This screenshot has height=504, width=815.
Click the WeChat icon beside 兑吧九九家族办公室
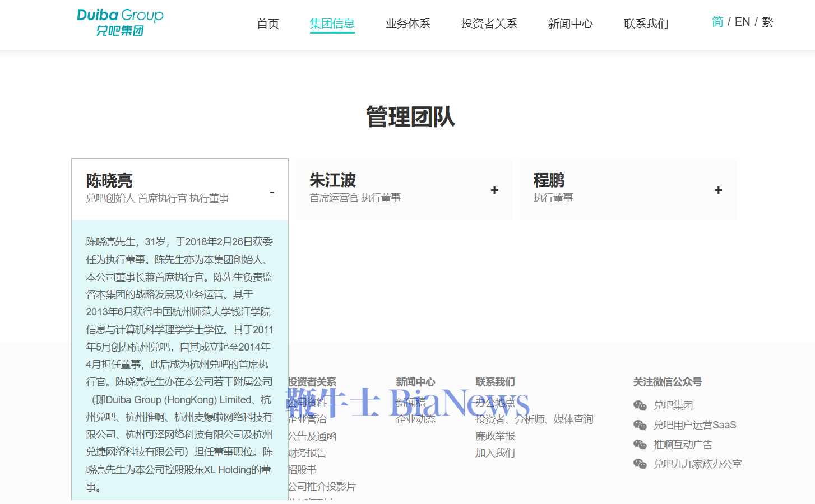pos(640,464)
